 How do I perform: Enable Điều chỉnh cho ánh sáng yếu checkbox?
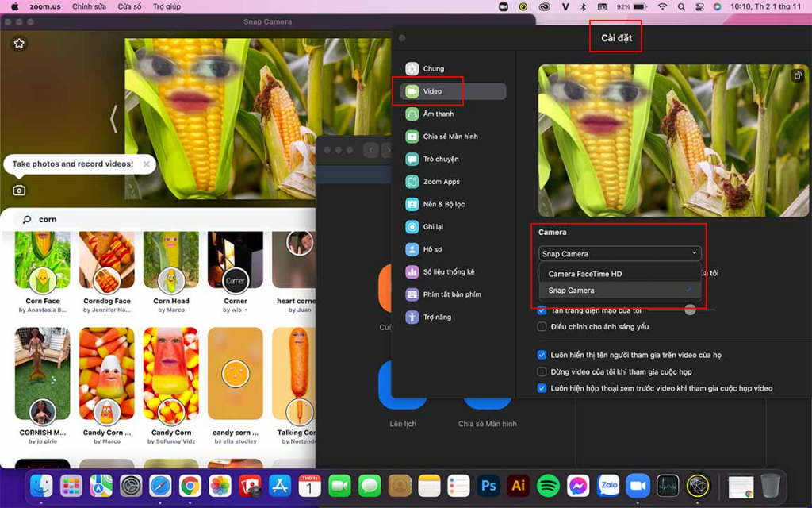(x=542, y=326)
